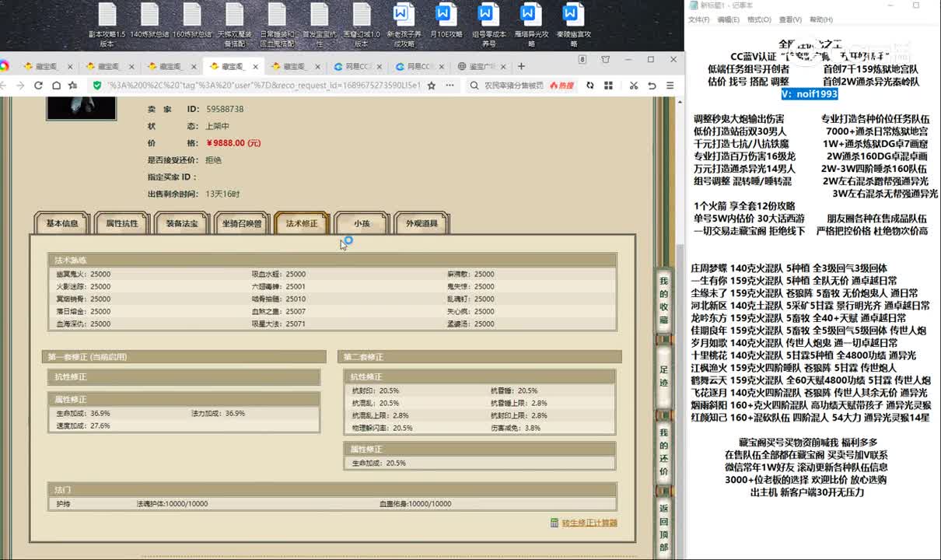The height and width of the screenshot is (560, 941).
Task: Click the browser address bar URL
Action: 263,86
